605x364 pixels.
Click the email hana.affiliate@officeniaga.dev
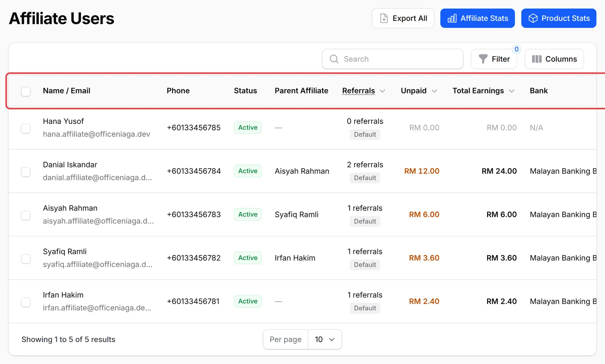click(96, 134)
